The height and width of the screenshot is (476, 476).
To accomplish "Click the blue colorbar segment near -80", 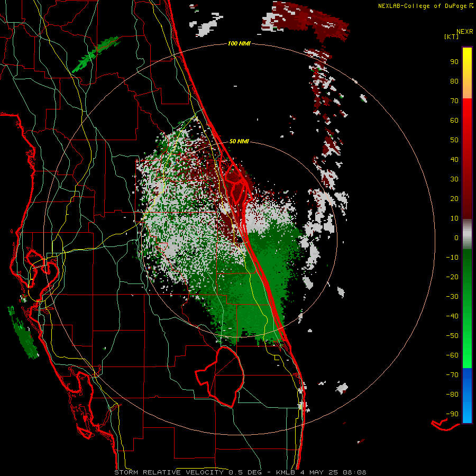I will click(467, 395).
